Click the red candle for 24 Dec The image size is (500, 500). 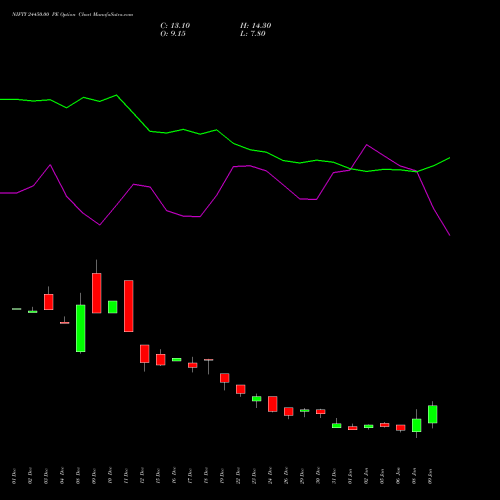coord(273,404)
